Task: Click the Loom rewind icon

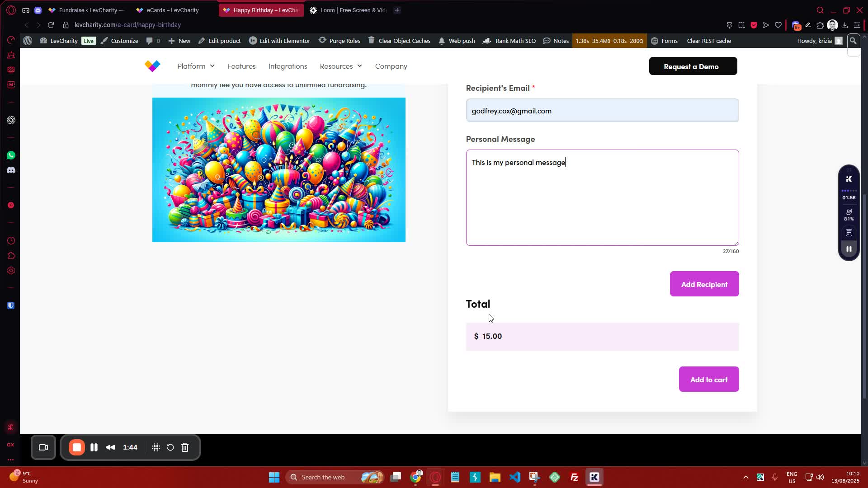Action: tap(110, 447)
